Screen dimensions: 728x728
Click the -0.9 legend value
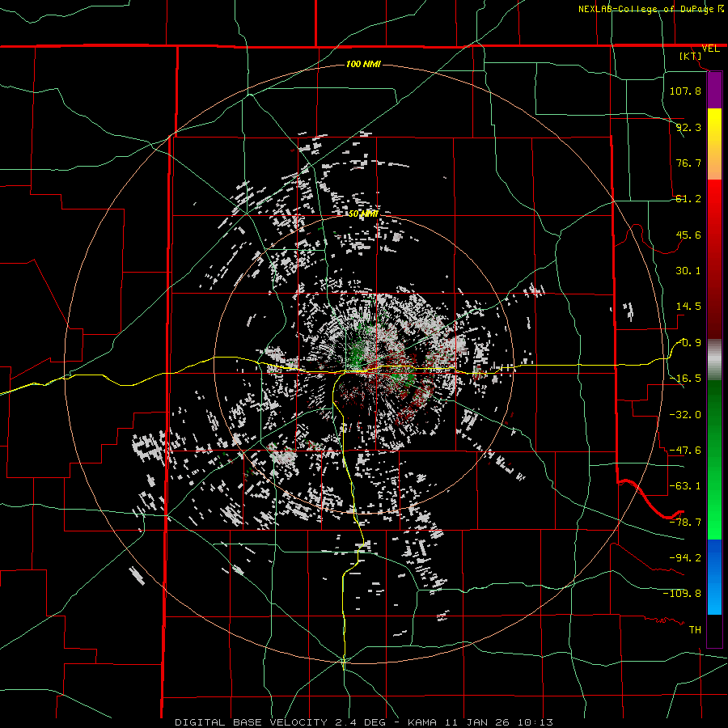tap(689, 343)
